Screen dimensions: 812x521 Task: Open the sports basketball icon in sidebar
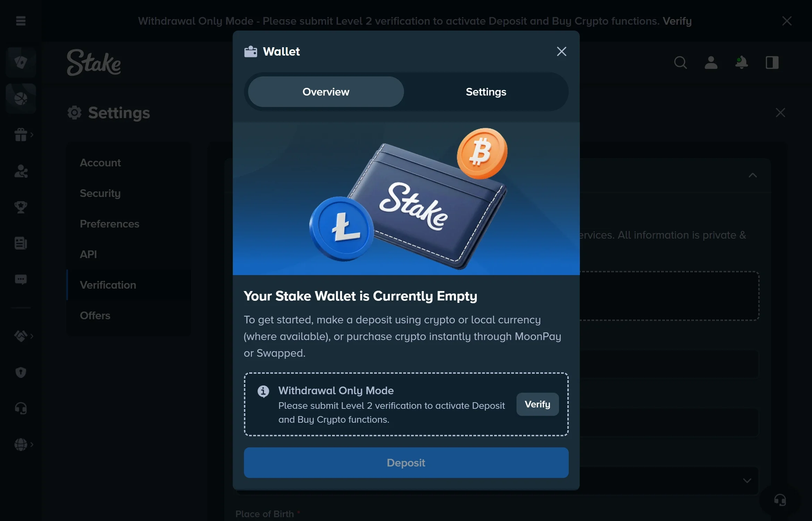[x=21, y=99]
